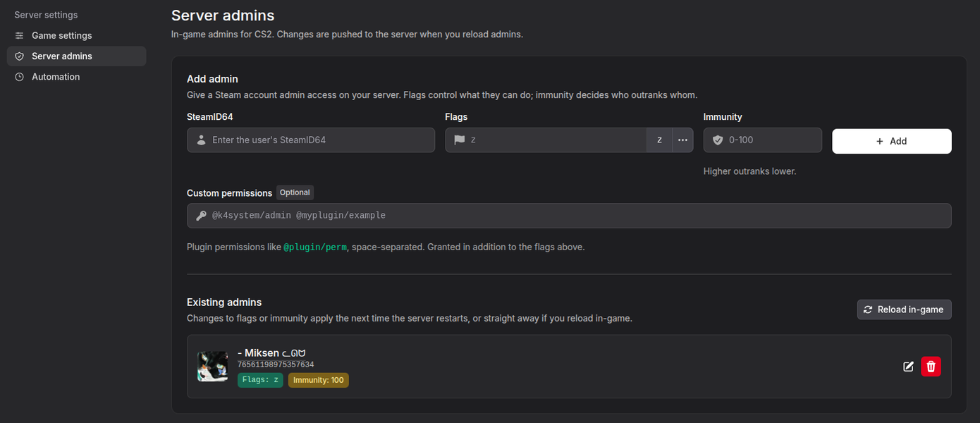Click the key icon in Custom permissions
This screenshot has height=423, width=980.
(202, 216)
